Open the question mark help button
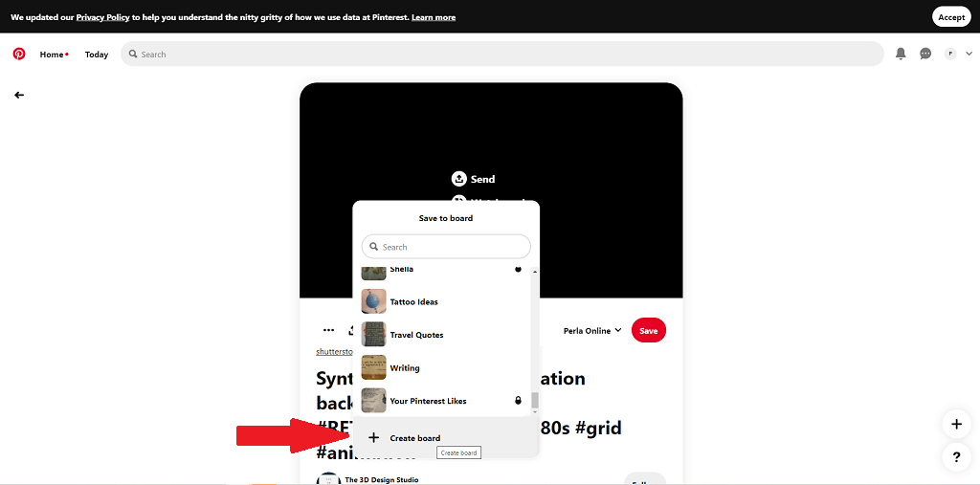 click(x=955, y=456)
